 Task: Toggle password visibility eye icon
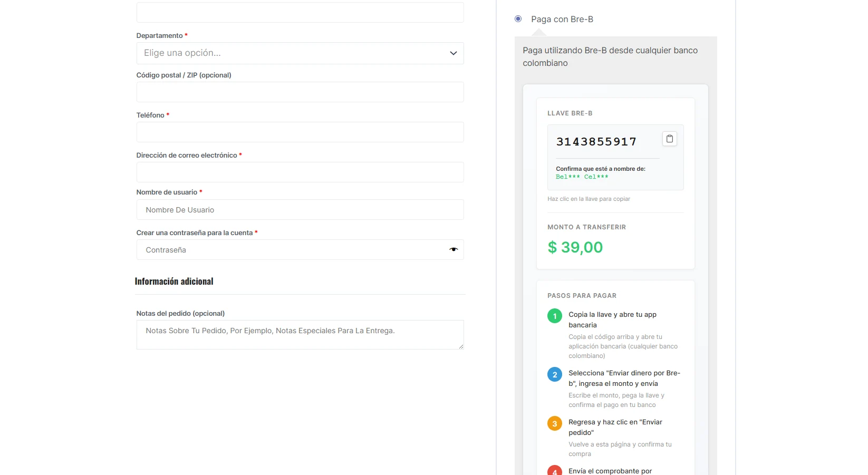[453, 249]
